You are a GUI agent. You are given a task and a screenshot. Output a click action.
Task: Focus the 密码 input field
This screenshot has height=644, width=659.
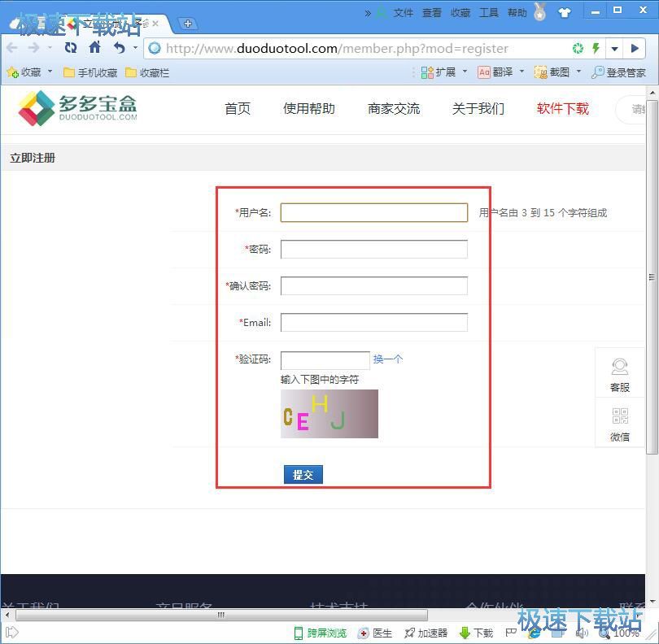coord(374,250)
